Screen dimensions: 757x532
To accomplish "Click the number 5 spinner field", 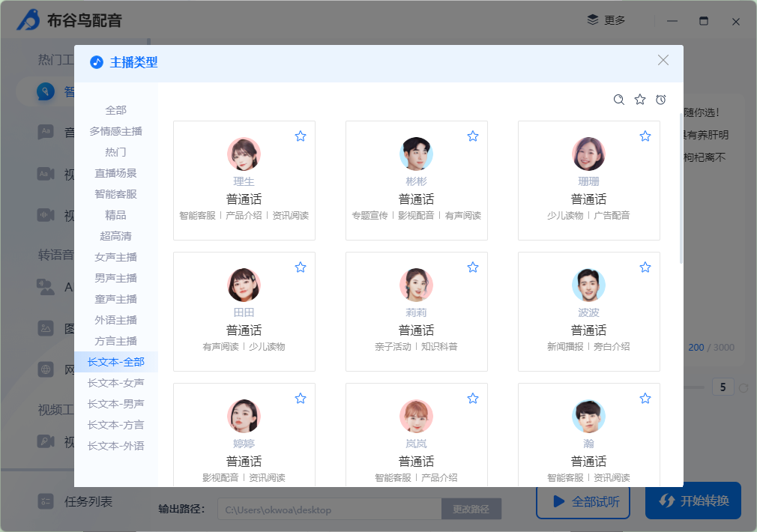I will point(723,386).
